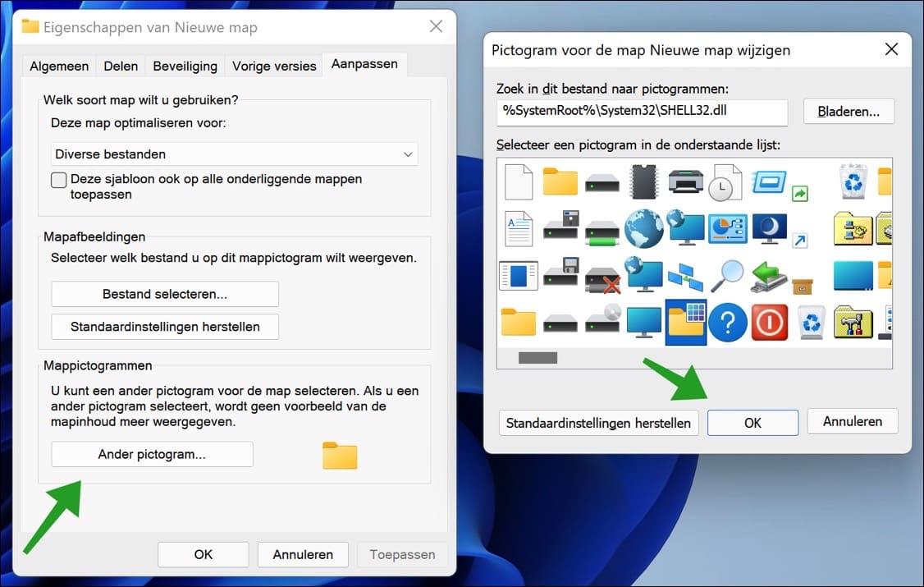Select the removable drive with green arrow icon
This screenshot has width=924, height=587.
[x=769, y=278]
